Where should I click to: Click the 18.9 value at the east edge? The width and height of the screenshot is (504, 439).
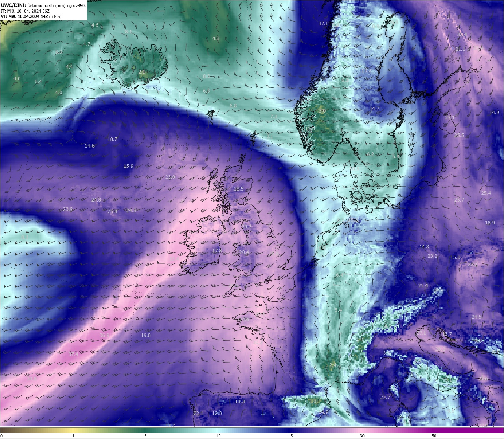point(490,223)
